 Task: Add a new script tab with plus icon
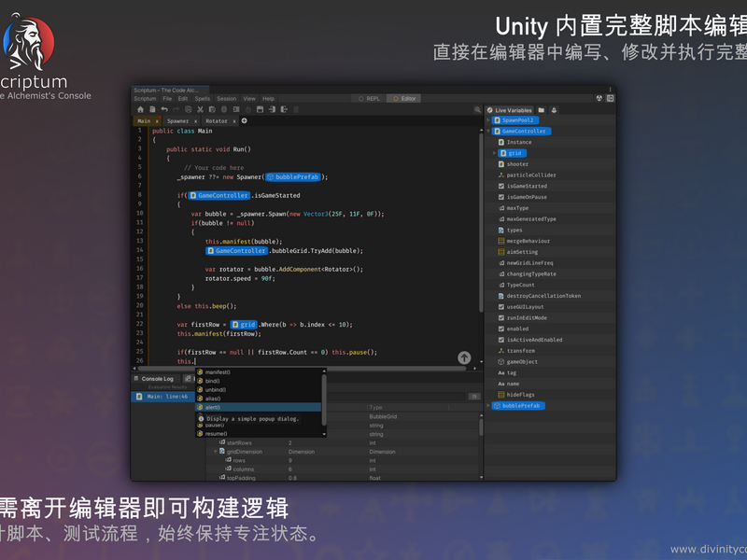(245, 121)
